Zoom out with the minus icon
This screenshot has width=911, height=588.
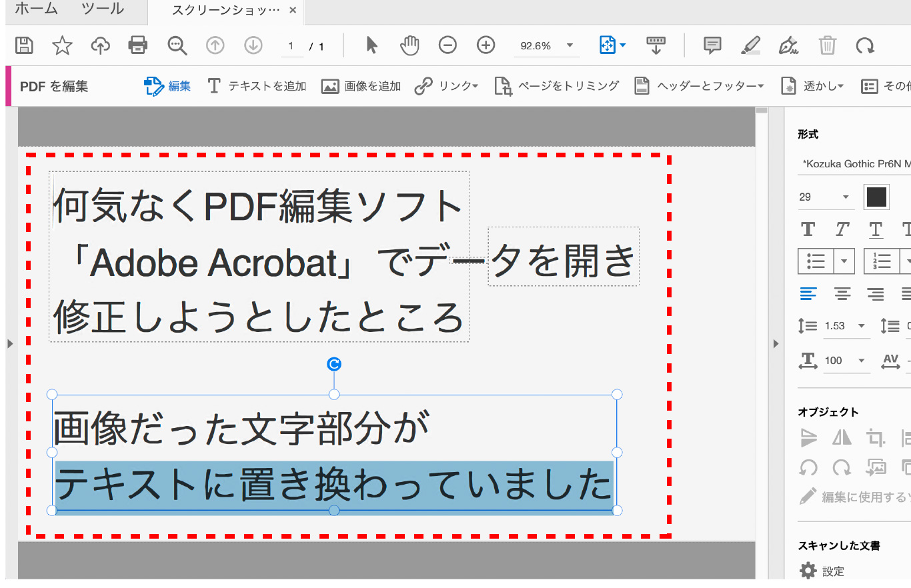pos(447,45)
